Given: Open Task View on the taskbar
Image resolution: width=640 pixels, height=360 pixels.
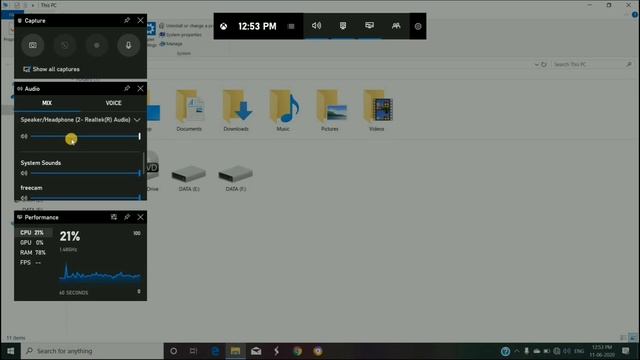Looking at the screenshot, I should 193,351.
